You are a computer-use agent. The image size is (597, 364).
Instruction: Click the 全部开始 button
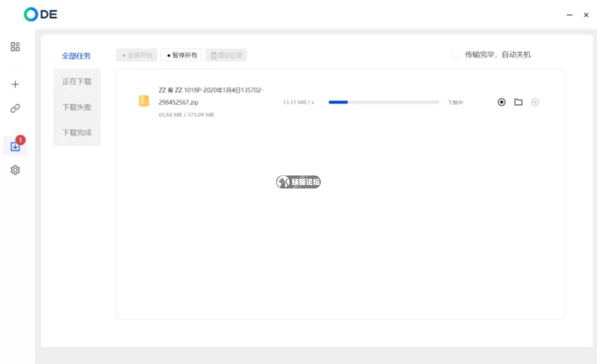136,55
